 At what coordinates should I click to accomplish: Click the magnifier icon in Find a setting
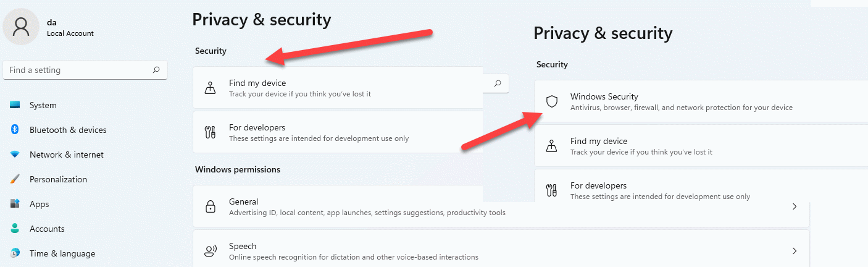156,70
